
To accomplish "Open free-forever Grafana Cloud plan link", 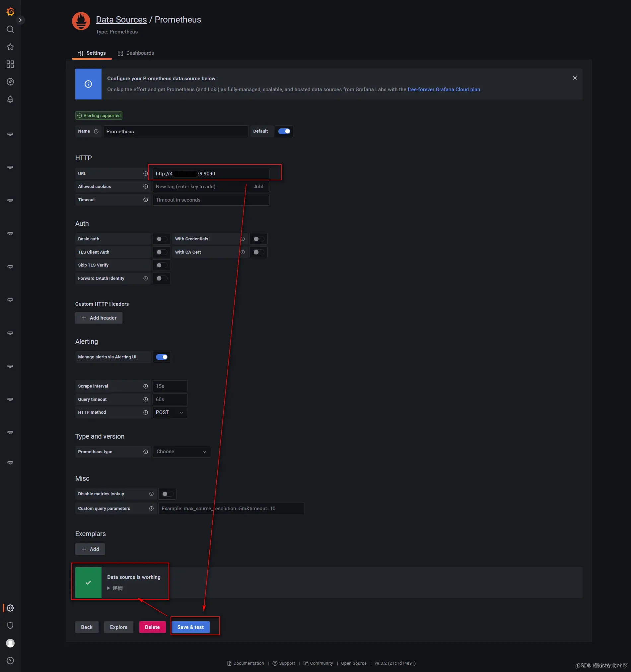I will 444,90.
